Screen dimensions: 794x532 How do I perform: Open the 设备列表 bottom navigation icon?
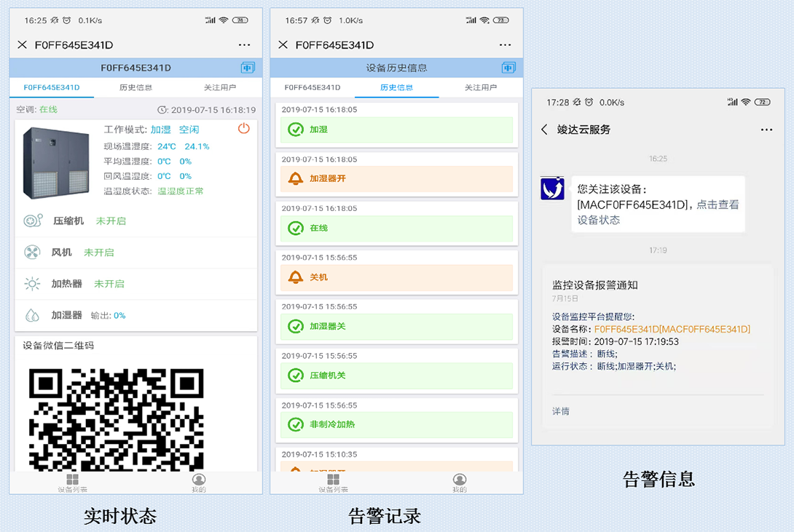point(72,479)
